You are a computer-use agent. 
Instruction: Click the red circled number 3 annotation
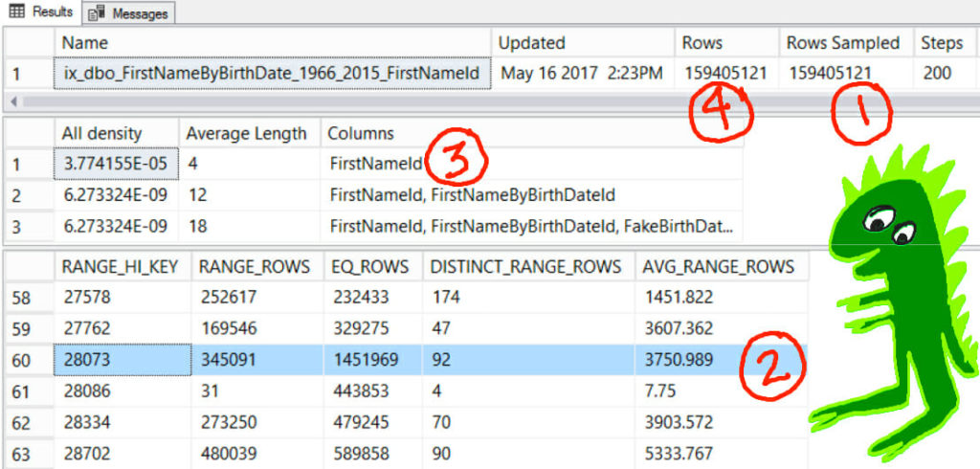[x=456, y=162]
